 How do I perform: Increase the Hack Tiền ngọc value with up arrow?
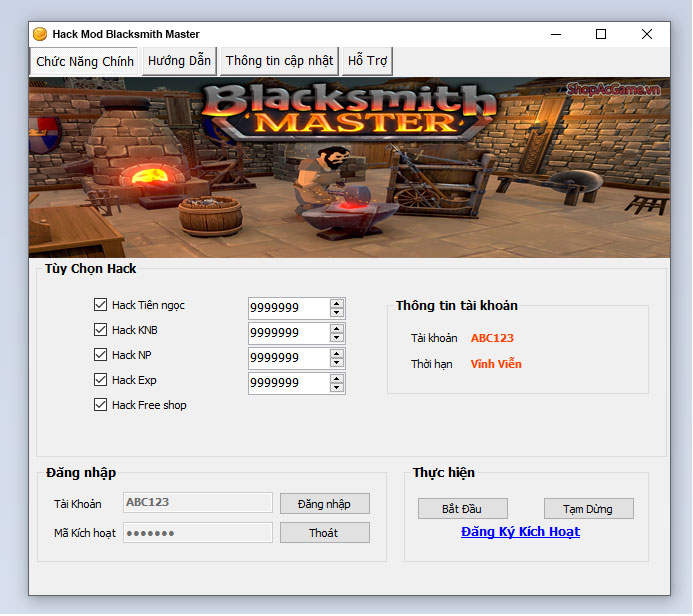(337, 304)
